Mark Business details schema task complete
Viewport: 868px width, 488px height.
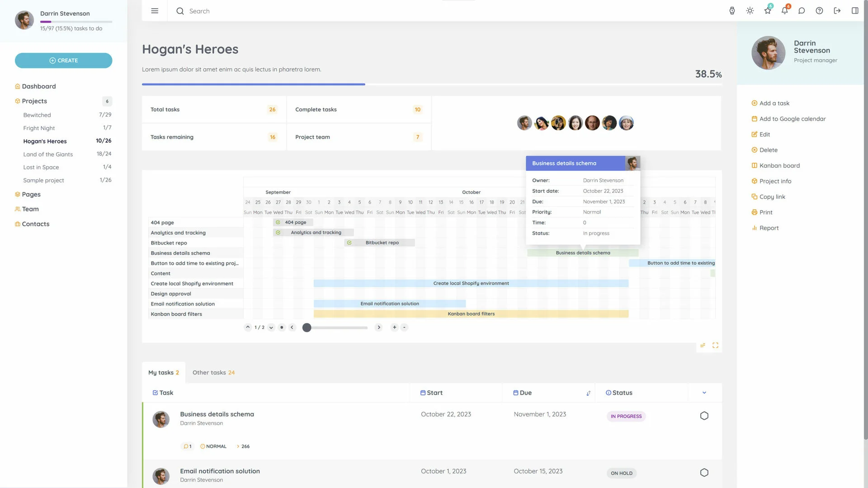click(704, 416)
